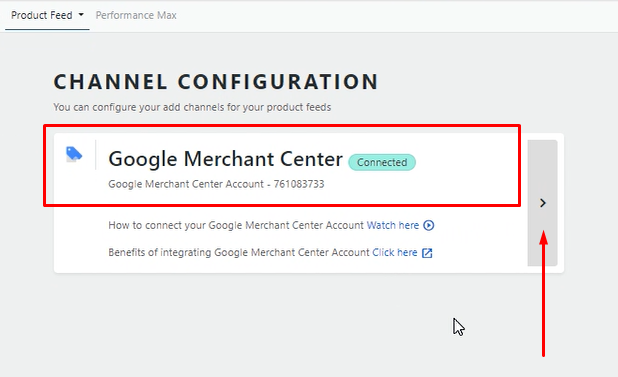Open the Watch here video link
This screenshot has height=377, width=618.
(x=393, y=225)
